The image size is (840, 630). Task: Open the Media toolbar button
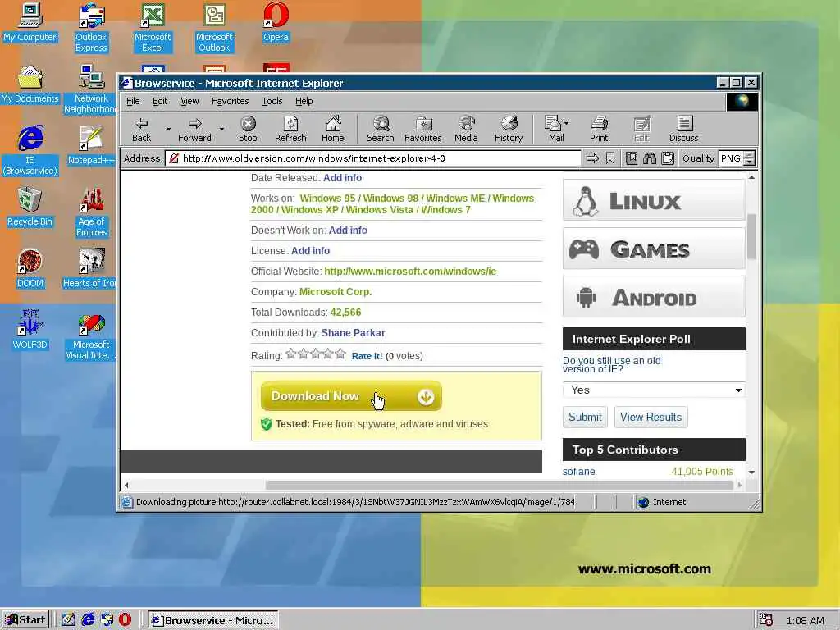point(466,130)
